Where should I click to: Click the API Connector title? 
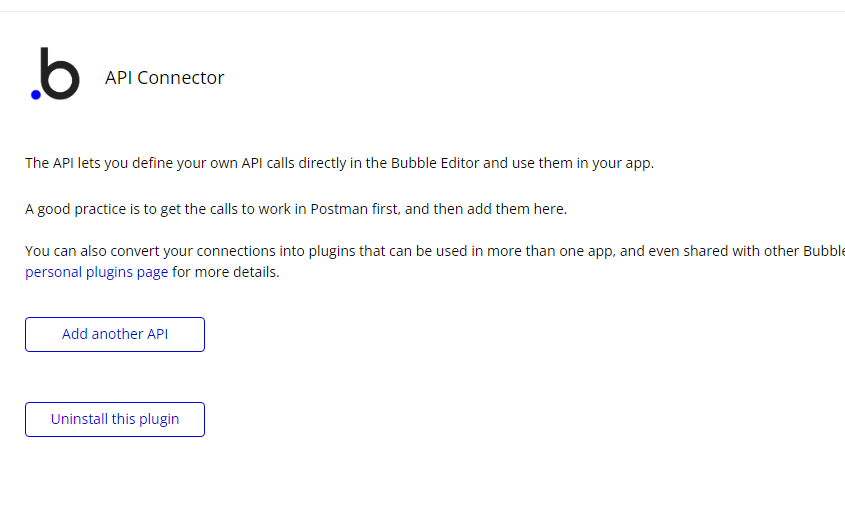(164, 78)
